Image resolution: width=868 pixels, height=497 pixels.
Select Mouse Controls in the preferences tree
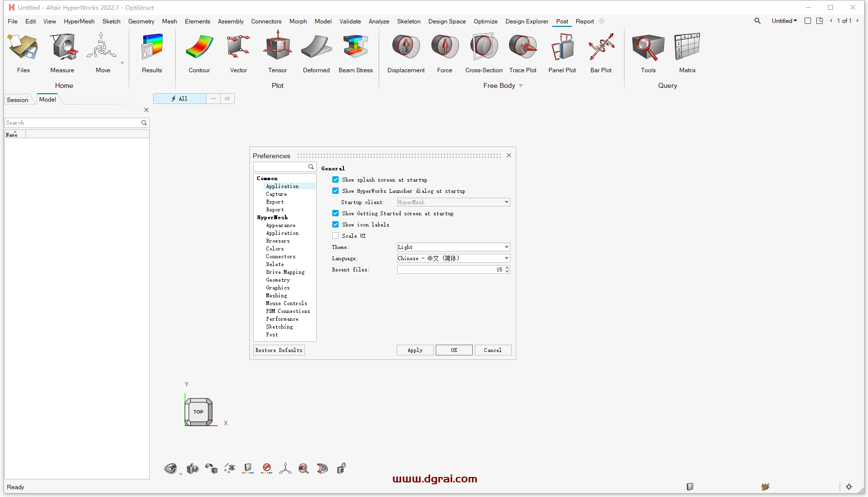(286, 304)
